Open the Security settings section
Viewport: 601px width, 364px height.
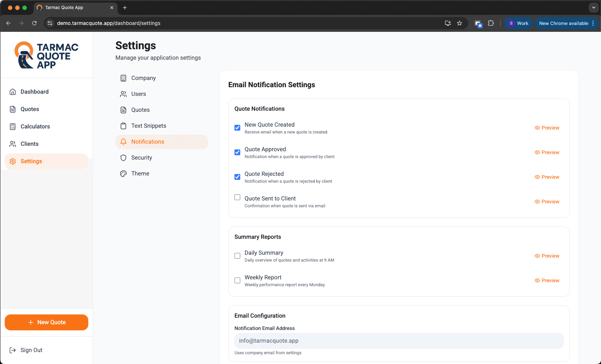(x=141, y=158)
